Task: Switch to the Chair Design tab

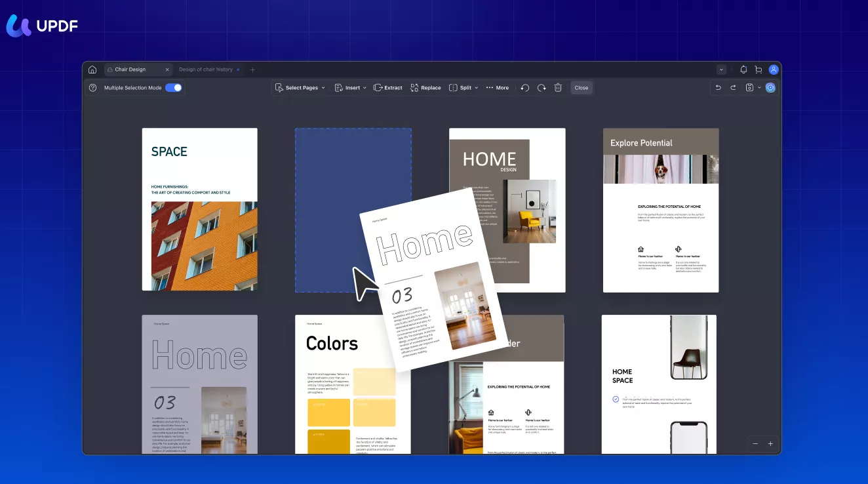Action: 138,70
